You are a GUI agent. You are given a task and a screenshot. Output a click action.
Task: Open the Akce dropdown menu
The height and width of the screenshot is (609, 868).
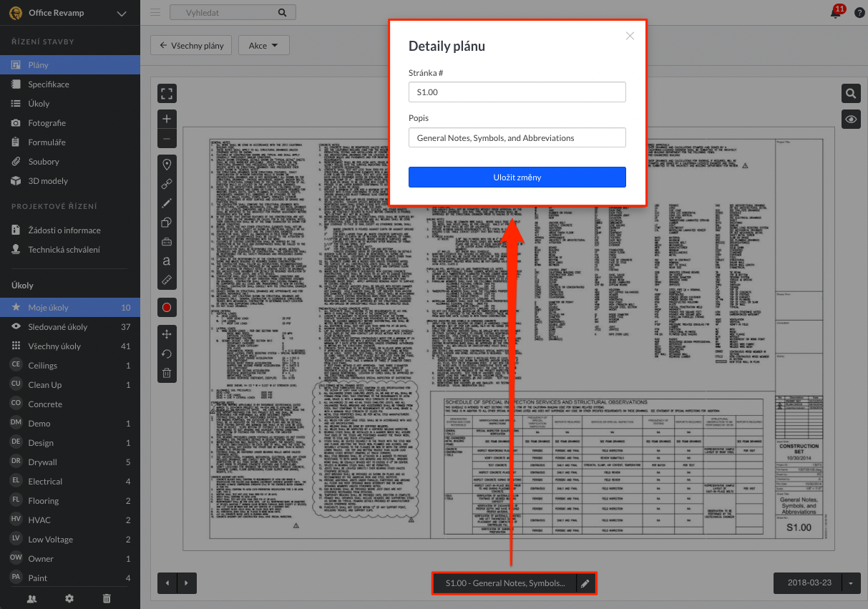coord(263,45)
